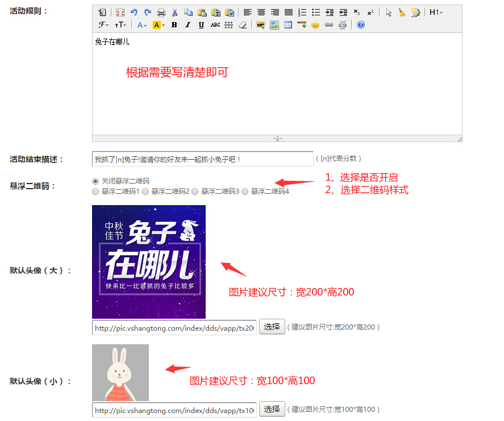The image size is (504, 421).
Task: Click 选择 button for small avatar
Action: [272, 409]
